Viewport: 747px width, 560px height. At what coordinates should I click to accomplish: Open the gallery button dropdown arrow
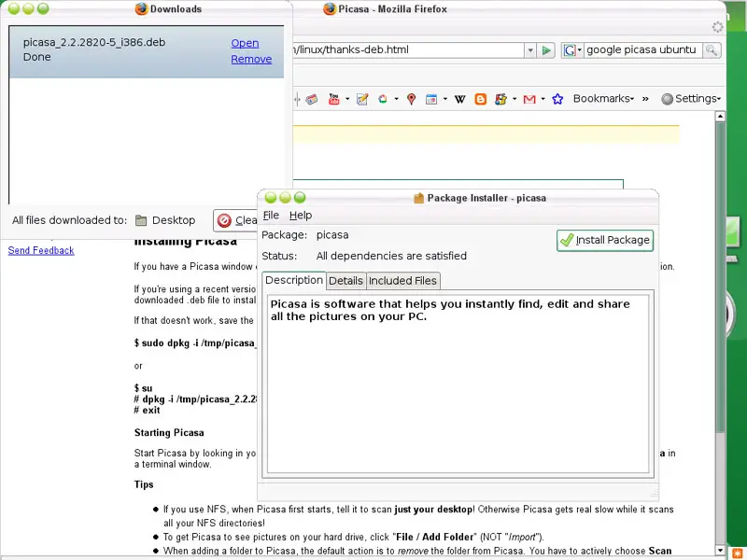click(x=514, y=99)
